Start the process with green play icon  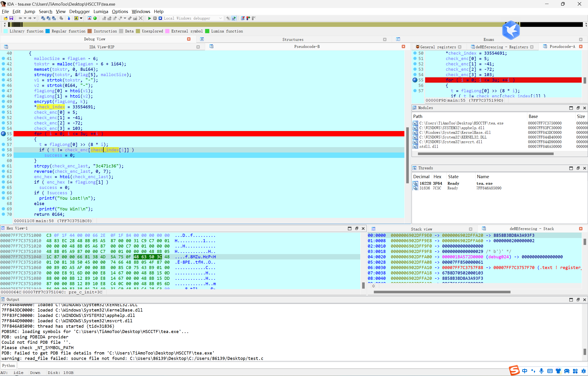(149, 18)
